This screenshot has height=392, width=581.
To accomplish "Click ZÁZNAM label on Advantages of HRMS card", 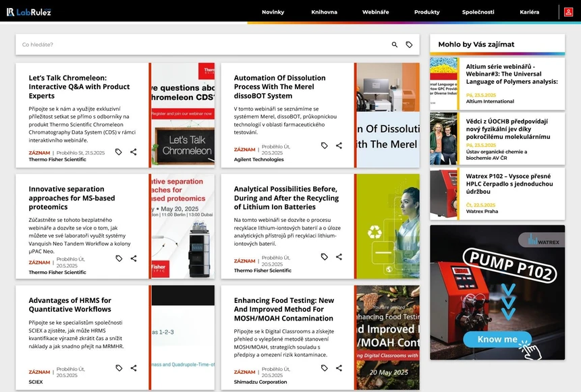I will click(39, 372).
